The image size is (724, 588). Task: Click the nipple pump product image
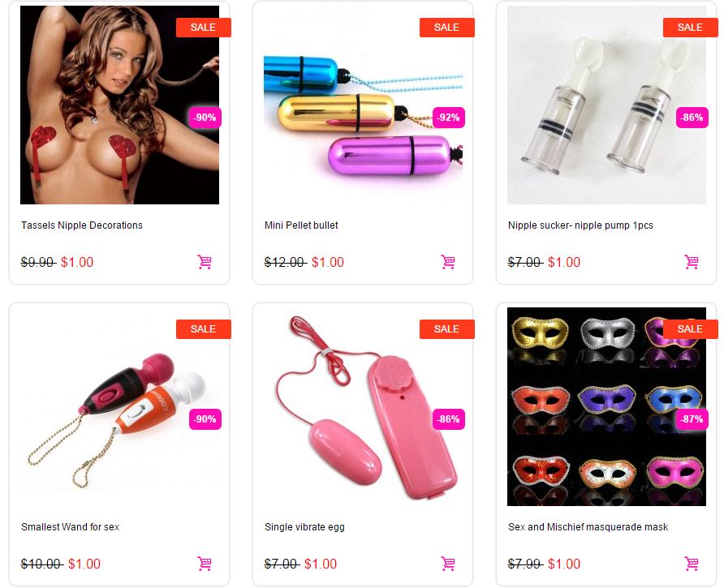click(x=606, y=105)
